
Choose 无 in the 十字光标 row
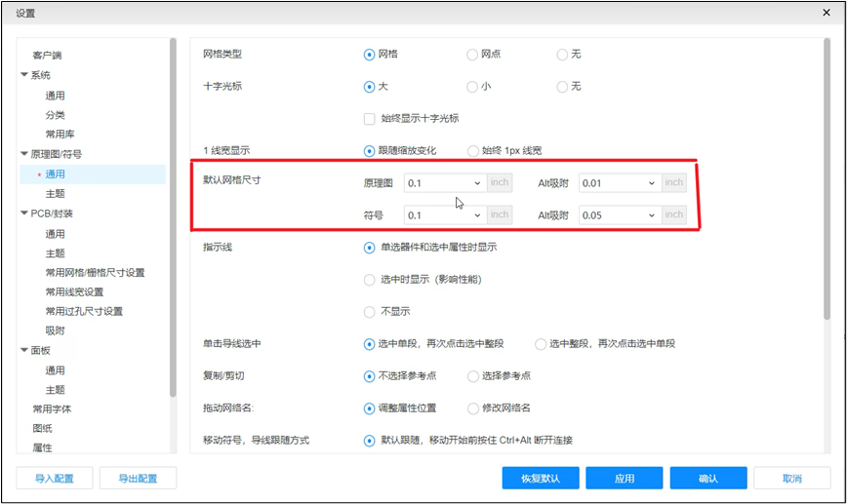(562, 87)
